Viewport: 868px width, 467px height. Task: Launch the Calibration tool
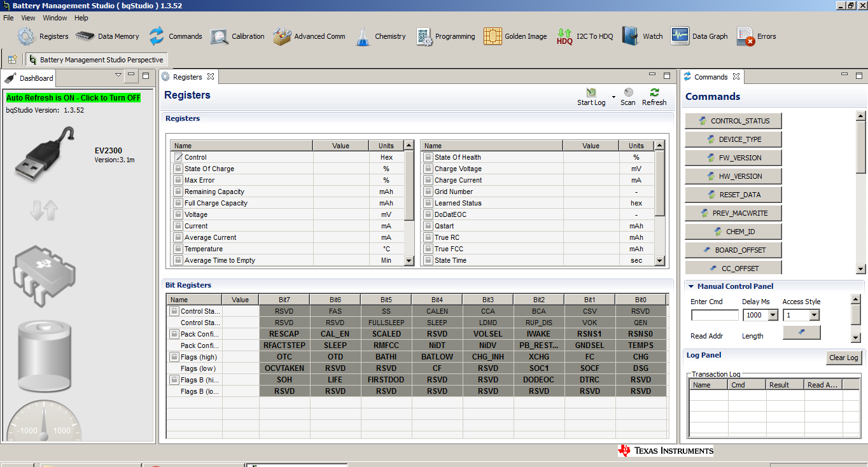237,36
